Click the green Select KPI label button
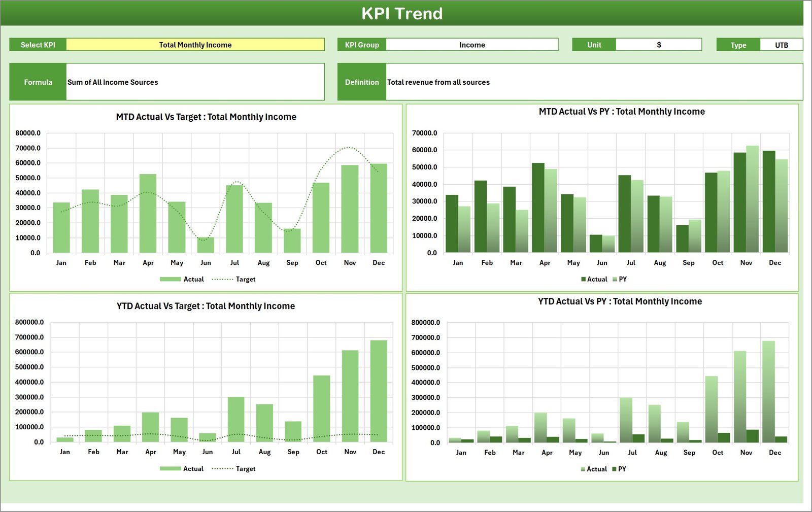Image resolution: width=812 pixels, height=512 pixels. (38, 45)
